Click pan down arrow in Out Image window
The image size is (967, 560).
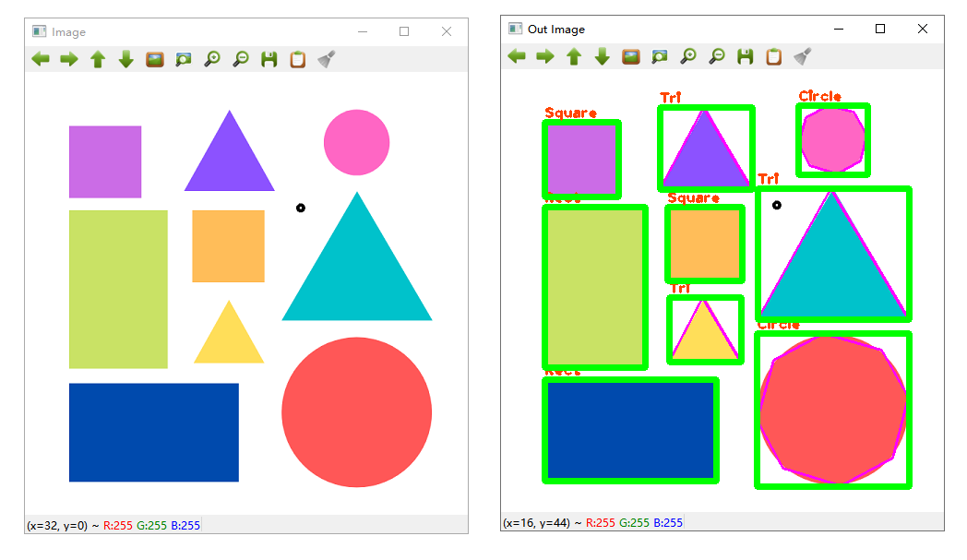[x=603, y=57]
